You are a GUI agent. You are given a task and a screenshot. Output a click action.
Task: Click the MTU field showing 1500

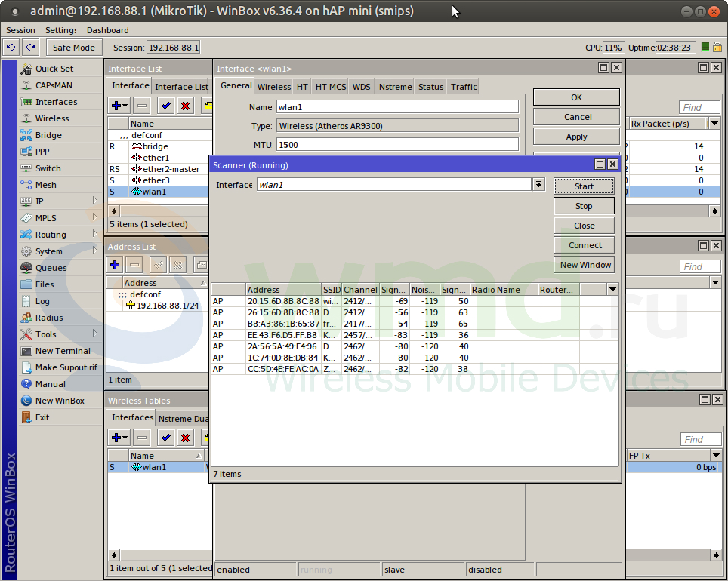[x=397, y=145]
